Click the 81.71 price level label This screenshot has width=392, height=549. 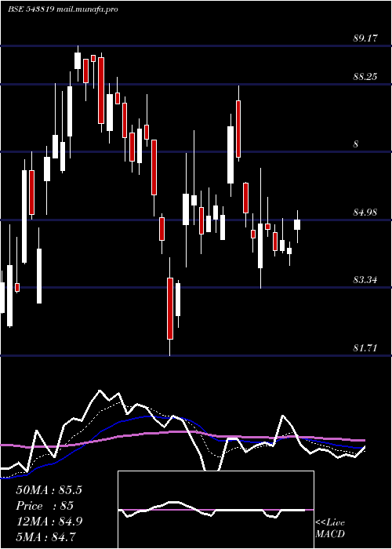(365, 348)
